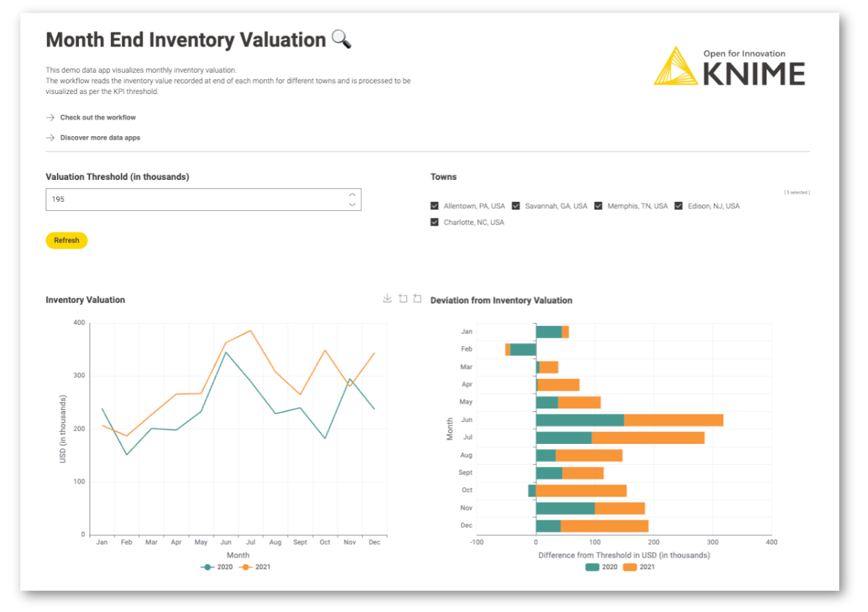Activate the zoom selection tool on the line chart
Viewport: 868px width, 612px height.
(402, 298)
